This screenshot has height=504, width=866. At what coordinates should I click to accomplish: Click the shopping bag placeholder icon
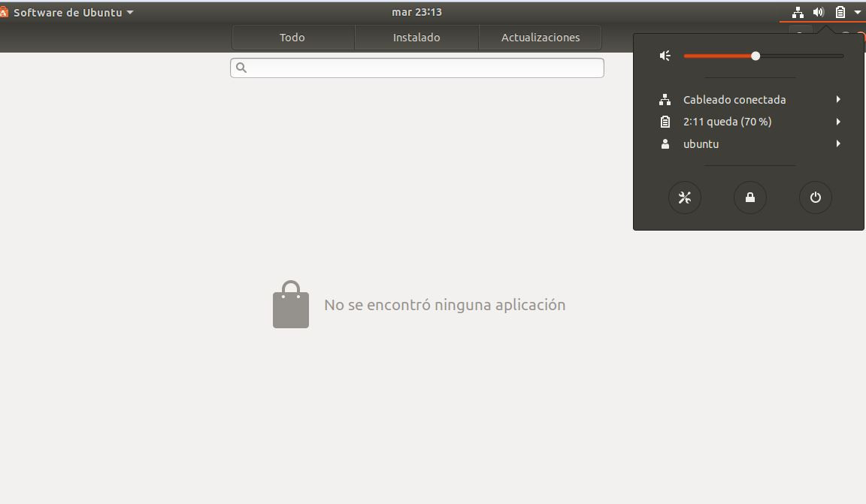(291, 305)
